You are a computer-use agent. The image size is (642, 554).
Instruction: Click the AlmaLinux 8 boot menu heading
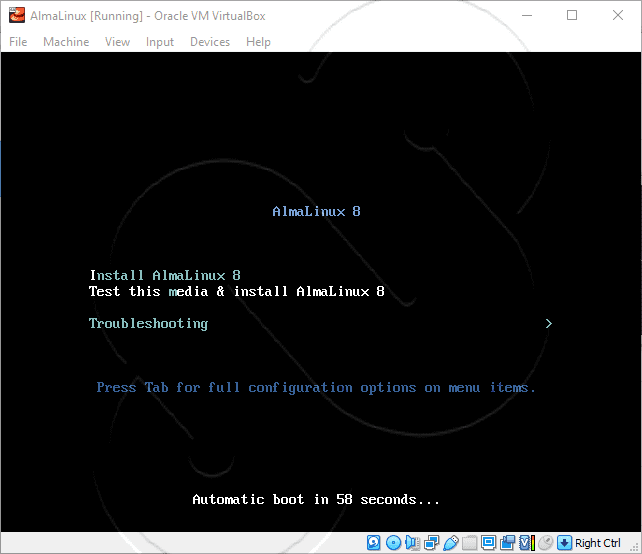[316, 211]
